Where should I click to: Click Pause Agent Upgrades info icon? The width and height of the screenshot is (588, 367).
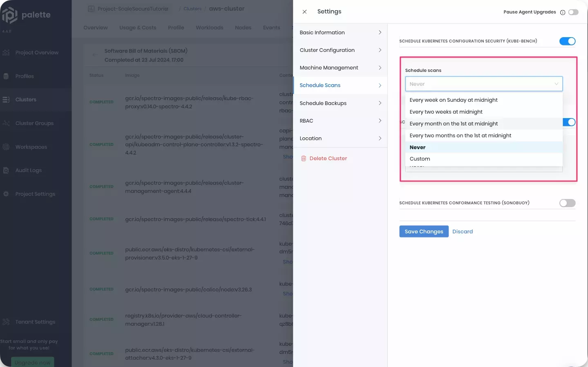pyautogui.click(x=563, y=12)
